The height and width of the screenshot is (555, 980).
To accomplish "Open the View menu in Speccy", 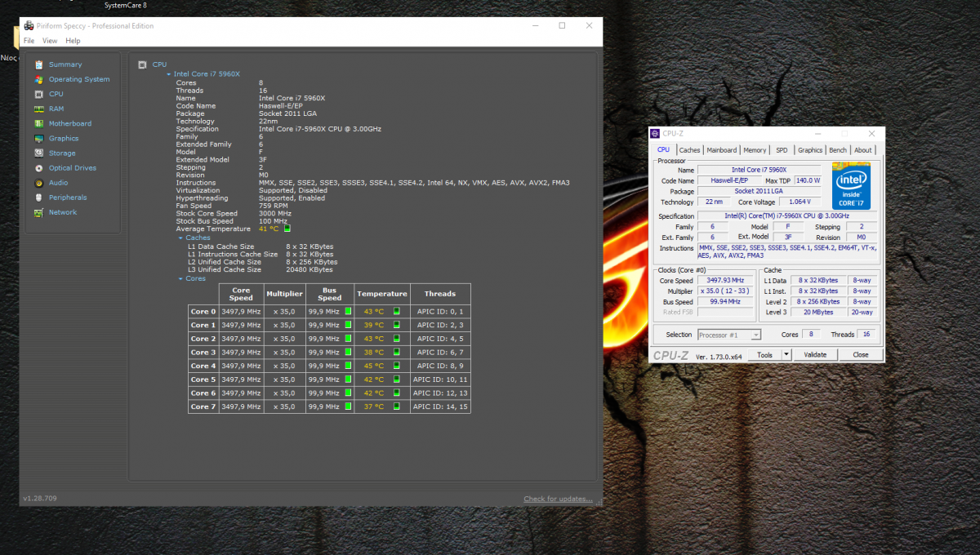I will [50, 41].
